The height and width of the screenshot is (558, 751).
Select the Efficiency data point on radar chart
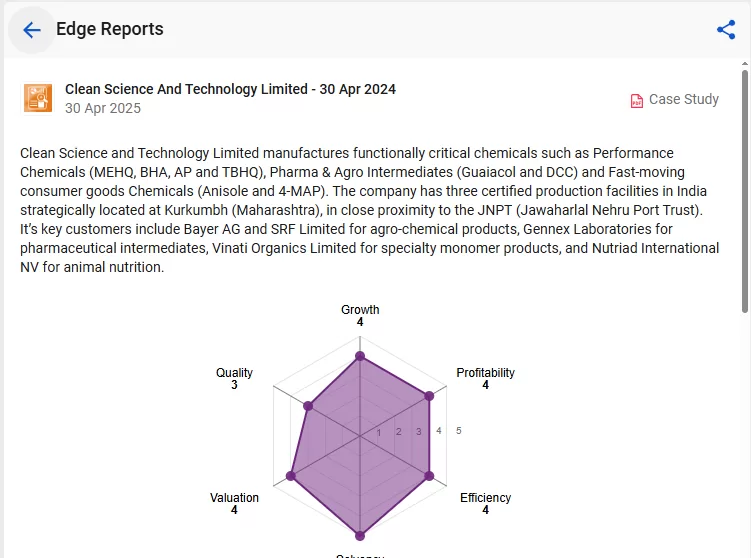click(x=429, y=476)
